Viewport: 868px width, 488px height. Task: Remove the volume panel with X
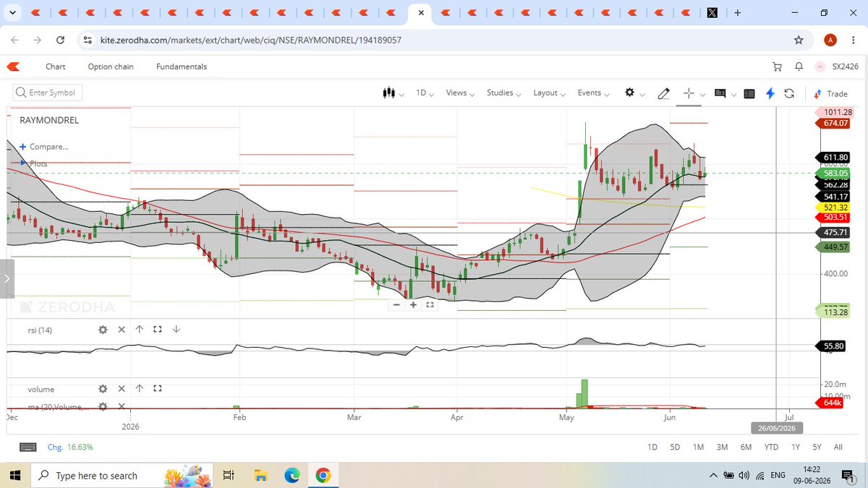click(x=121, y=389)
